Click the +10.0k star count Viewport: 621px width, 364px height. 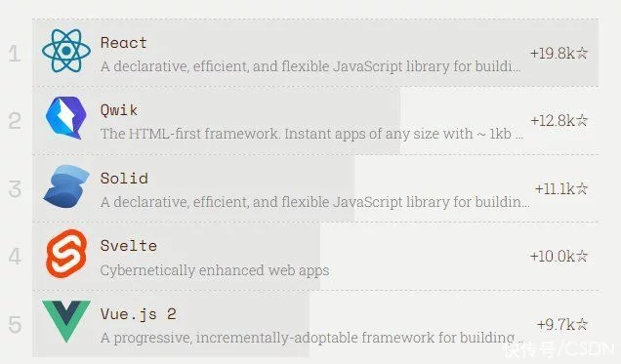[559, 257]
